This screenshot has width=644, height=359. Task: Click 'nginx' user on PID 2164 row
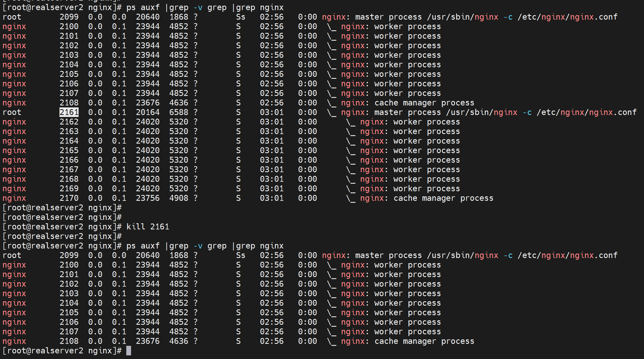click(x=14, y=141)
